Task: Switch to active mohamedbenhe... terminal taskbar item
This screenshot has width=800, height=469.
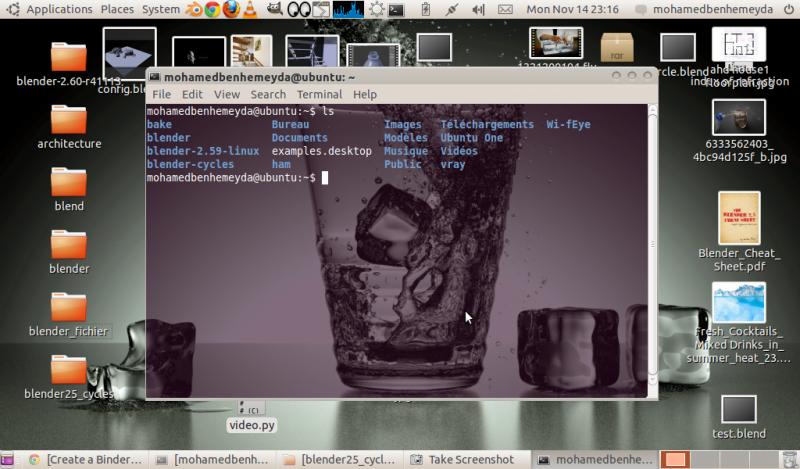Action: (x=594, y=459)
